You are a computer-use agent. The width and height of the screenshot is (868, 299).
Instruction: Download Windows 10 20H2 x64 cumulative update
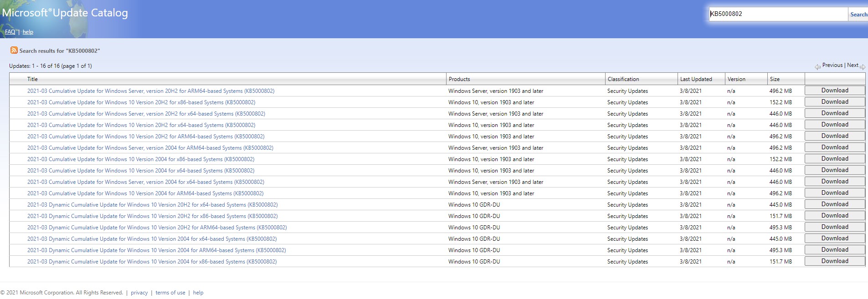click(835, 125)
